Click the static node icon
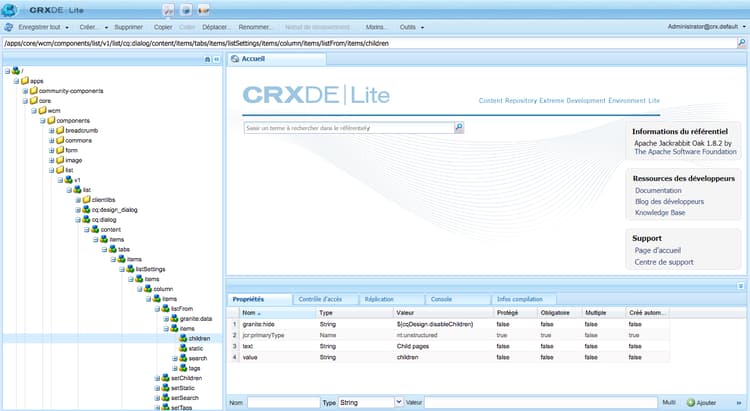Screen dimensions: 750x411 [183, 348]
